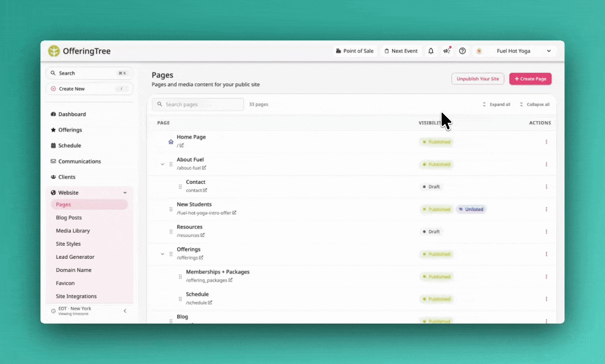Viewport: 605px width, 364px height.
Task: Click the New Students actions menu dots
Action: [x=546, y=209]
